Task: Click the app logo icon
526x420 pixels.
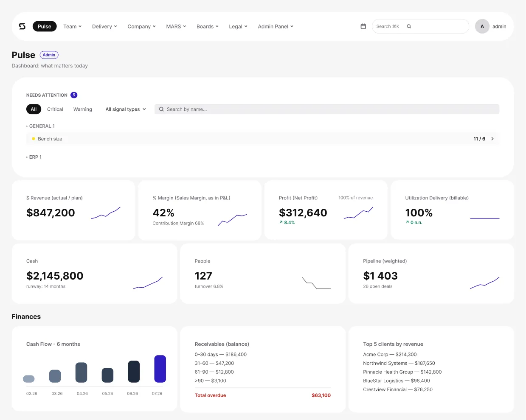Action: 22,26
